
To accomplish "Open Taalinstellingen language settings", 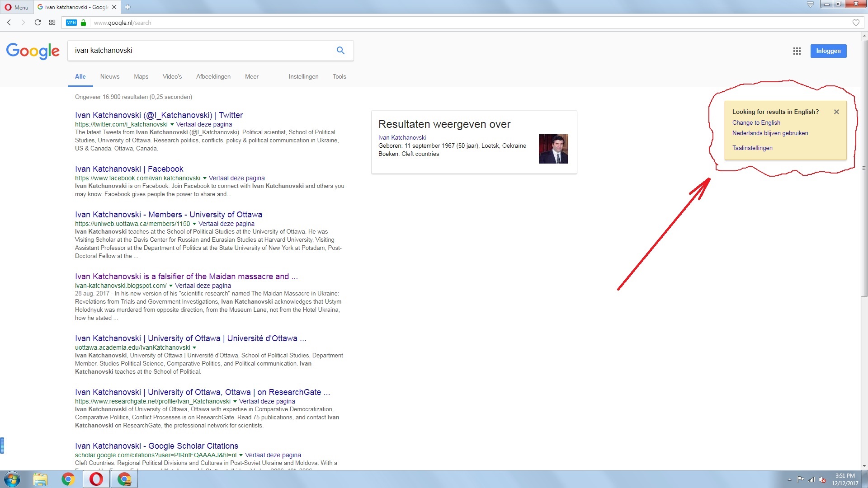I will pos(752,148).
